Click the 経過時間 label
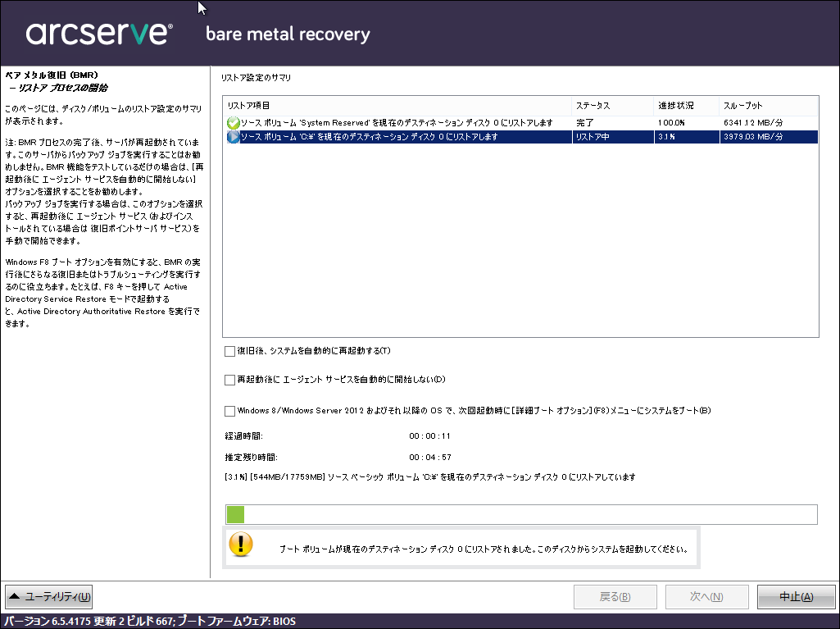Screen dimensions: 840x629 pyautogui.click(x=243, y=436)
